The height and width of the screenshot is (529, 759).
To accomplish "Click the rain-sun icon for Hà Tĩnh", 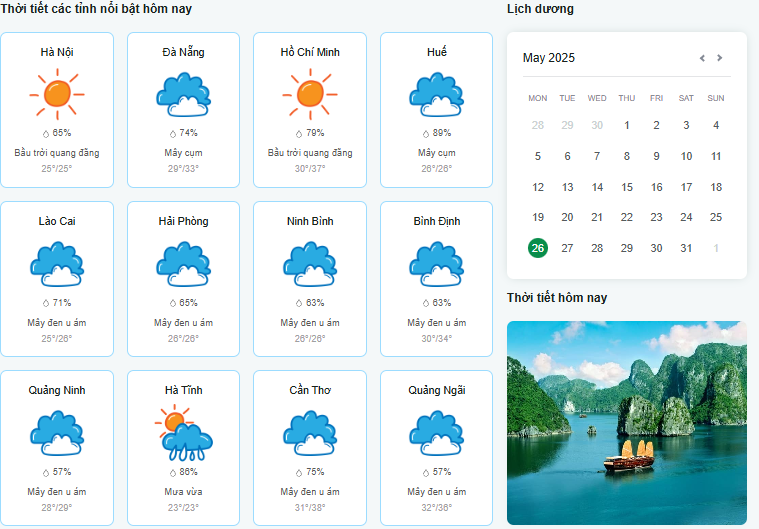I will [183, 433].
